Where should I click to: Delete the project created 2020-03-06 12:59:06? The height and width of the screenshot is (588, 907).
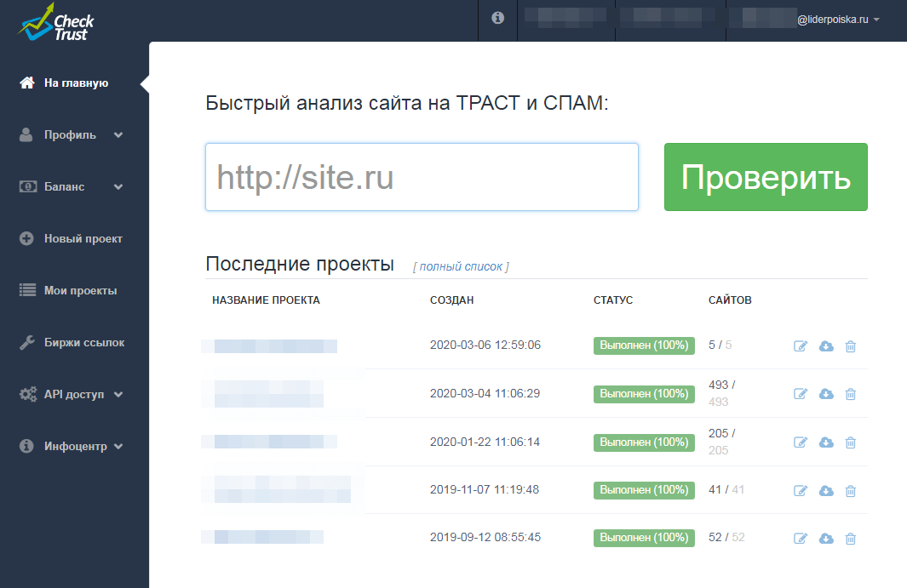coord(850,346)
